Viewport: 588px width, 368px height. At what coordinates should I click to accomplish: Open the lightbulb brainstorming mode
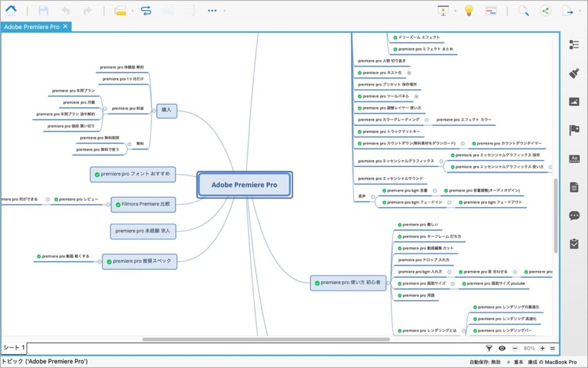pos(469,10)
